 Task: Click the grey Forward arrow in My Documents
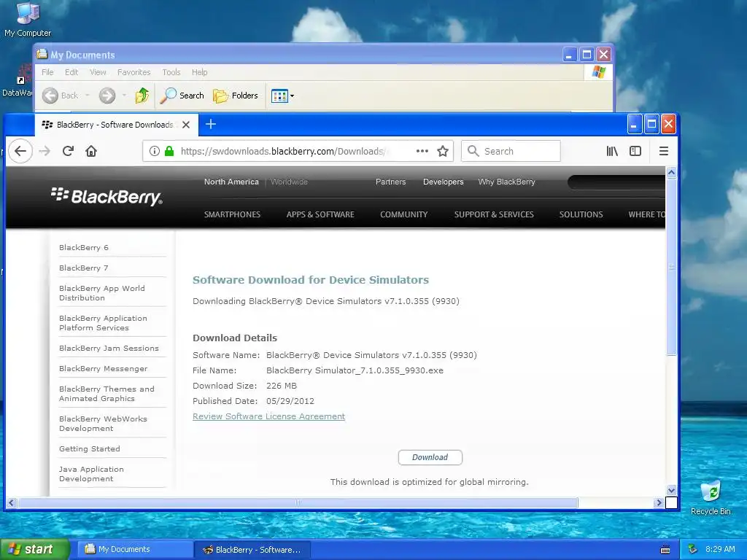pos(107,96)
